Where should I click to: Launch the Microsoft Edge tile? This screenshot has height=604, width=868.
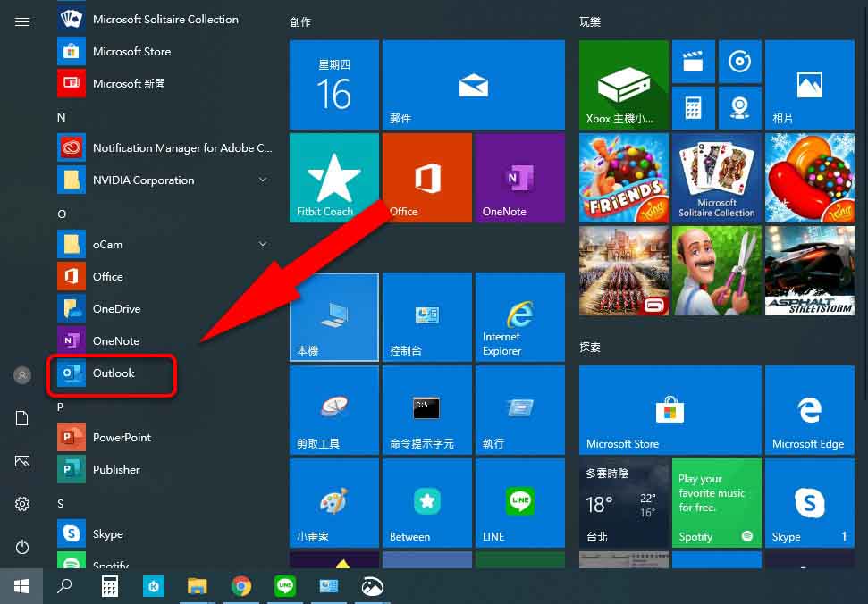click(x=810, y=410)
